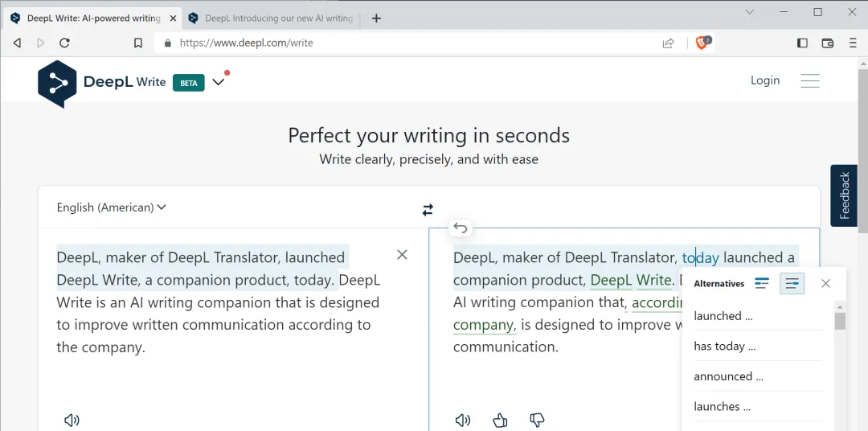Play improved text audio speaker icon
868x431 pixels.
tap(463, 421)
